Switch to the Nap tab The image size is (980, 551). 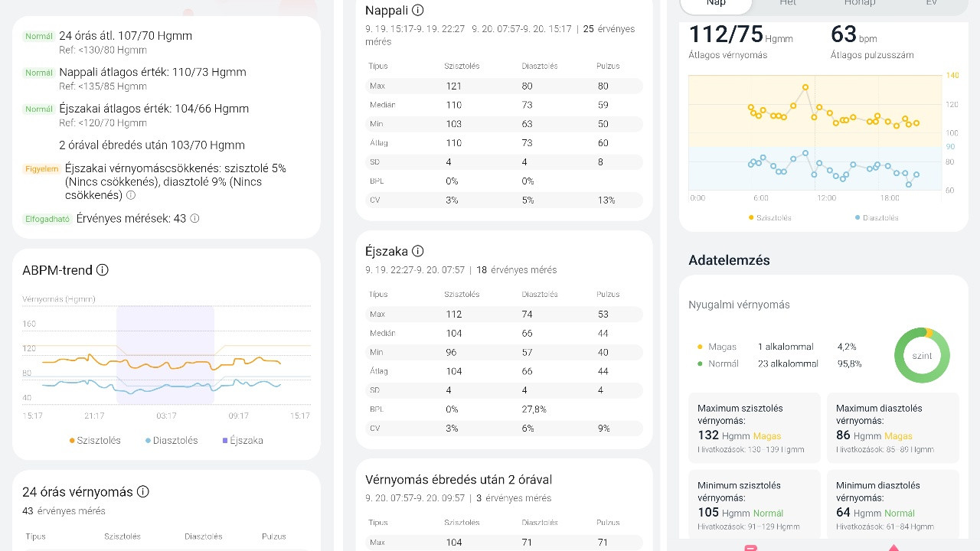click(716, 3)
